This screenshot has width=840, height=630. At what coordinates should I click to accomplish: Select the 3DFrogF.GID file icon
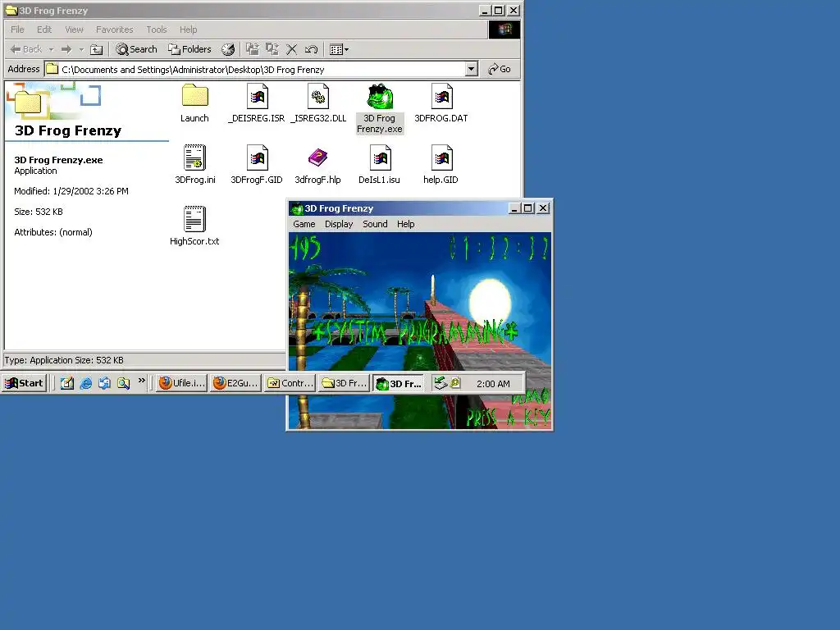(257, 157)
